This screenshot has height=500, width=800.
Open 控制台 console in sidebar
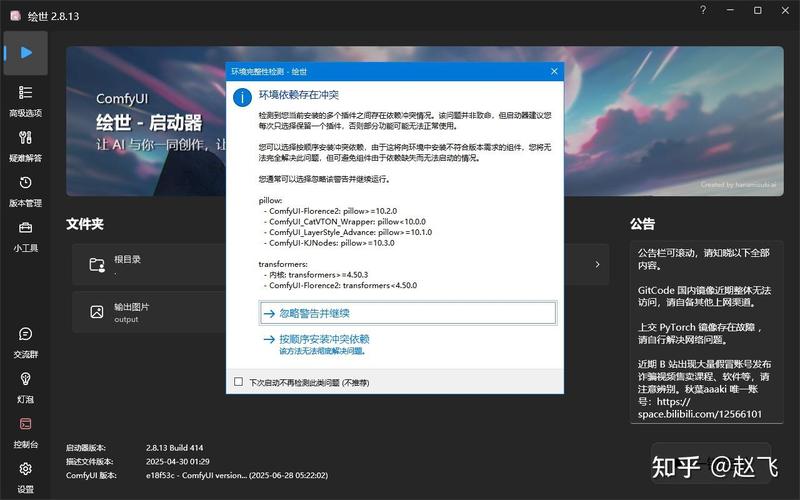(x=26, y=433)
